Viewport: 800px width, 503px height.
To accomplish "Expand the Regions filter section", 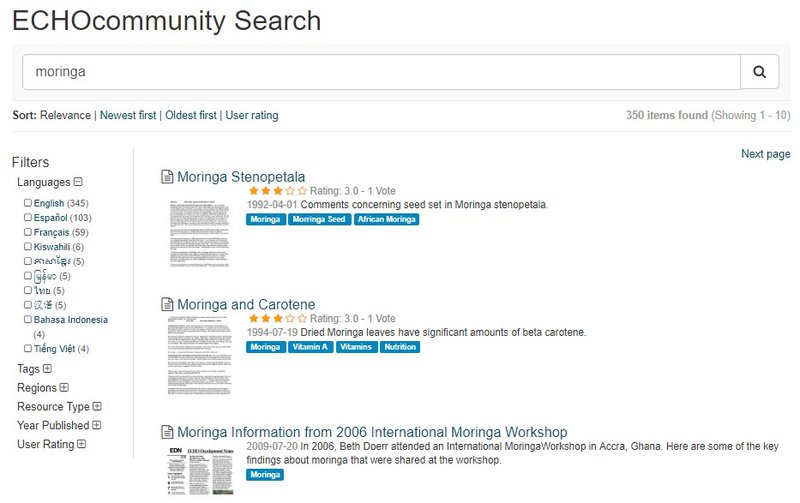I will click(64, 387).
